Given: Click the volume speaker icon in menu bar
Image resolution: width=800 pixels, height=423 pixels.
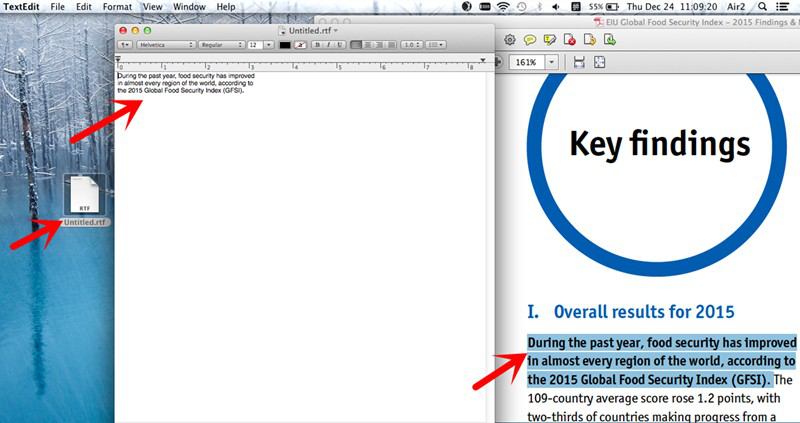Looking at the screenshot, I should tap(556, 7).
